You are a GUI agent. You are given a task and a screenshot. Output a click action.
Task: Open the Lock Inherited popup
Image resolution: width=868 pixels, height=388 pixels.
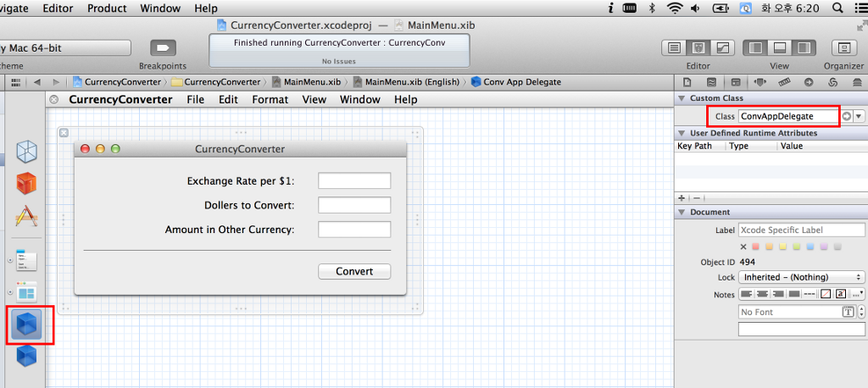tap(802, 277)
